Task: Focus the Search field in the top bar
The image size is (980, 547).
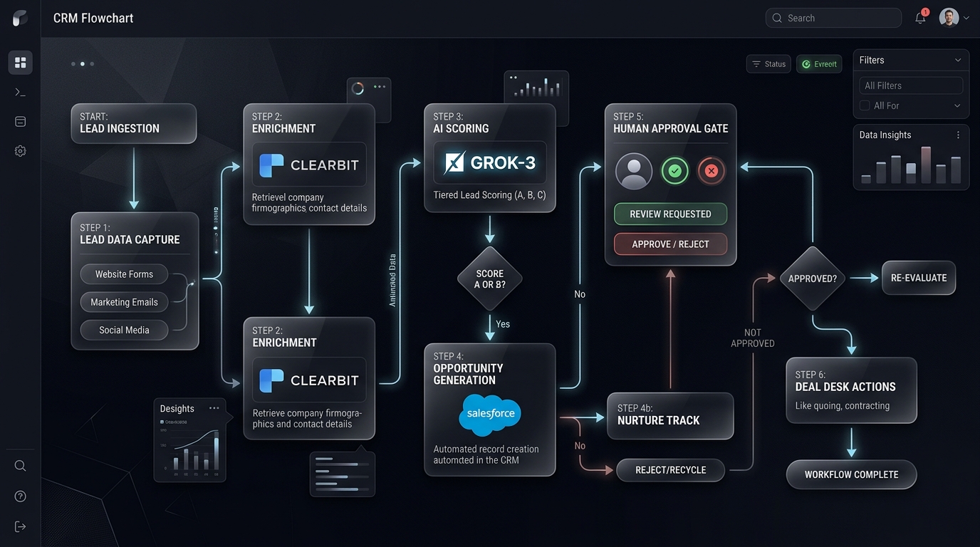Action: click(833, 18)
